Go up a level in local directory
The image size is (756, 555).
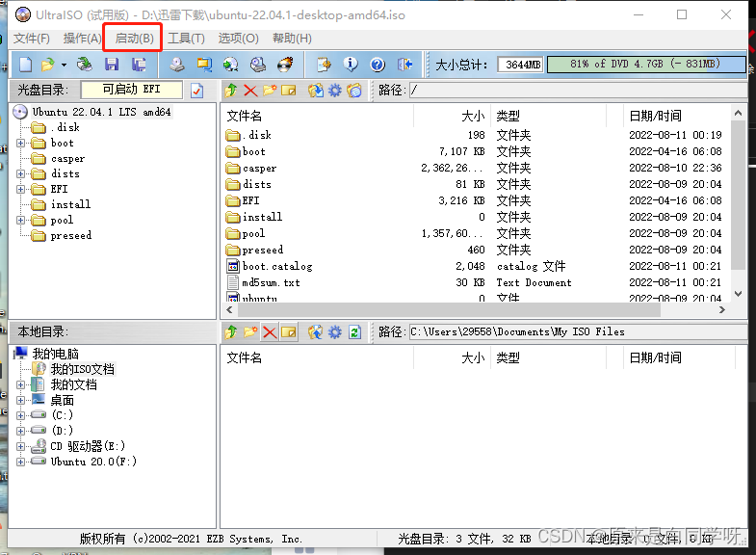(231, 331)
